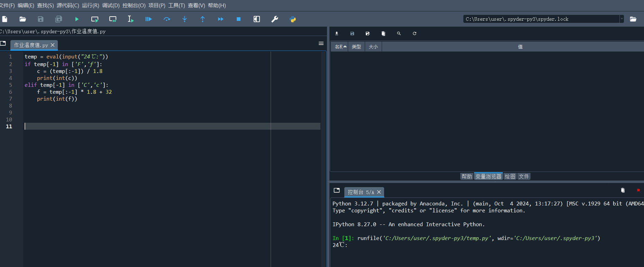Click line number 5 in editor gutter
Screen dimensions: 644x267
(10, 85)
